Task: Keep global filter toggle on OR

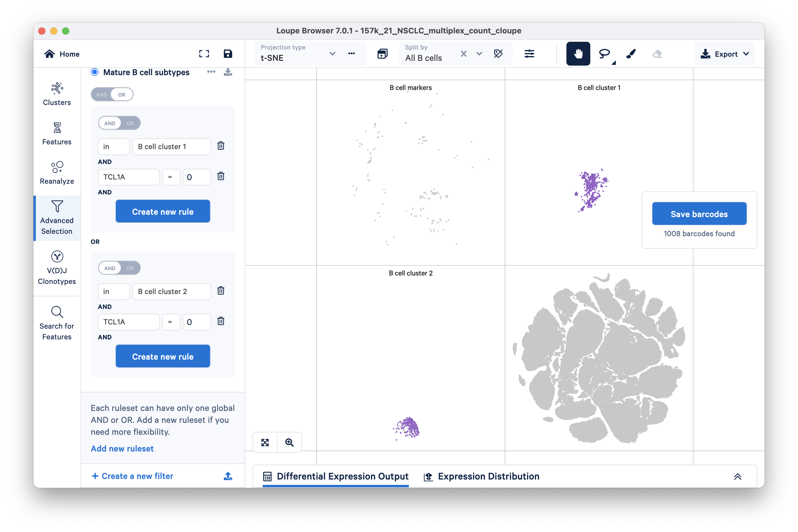Action: click(x=121, y=95)
